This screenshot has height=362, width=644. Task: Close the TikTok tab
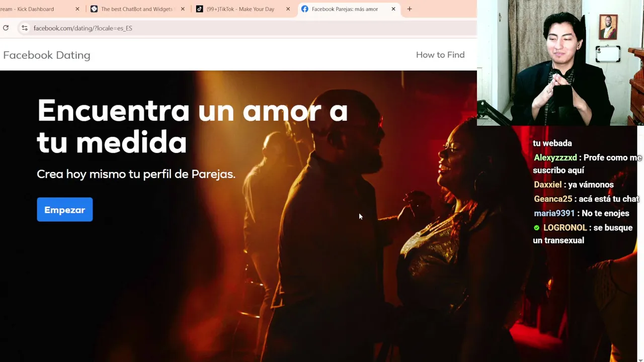[288, 9]
